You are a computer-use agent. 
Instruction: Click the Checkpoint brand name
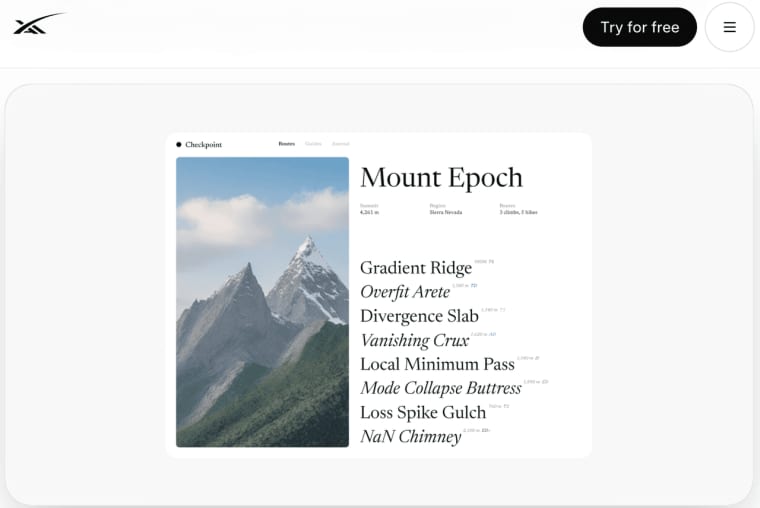[x=204, y=144]
